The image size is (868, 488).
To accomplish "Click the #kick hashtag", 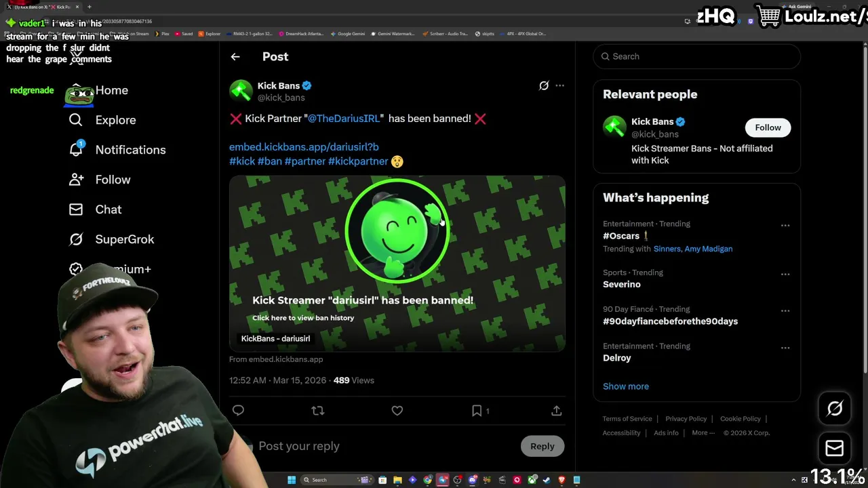I will pyautogui.click(x=242, y=161).
